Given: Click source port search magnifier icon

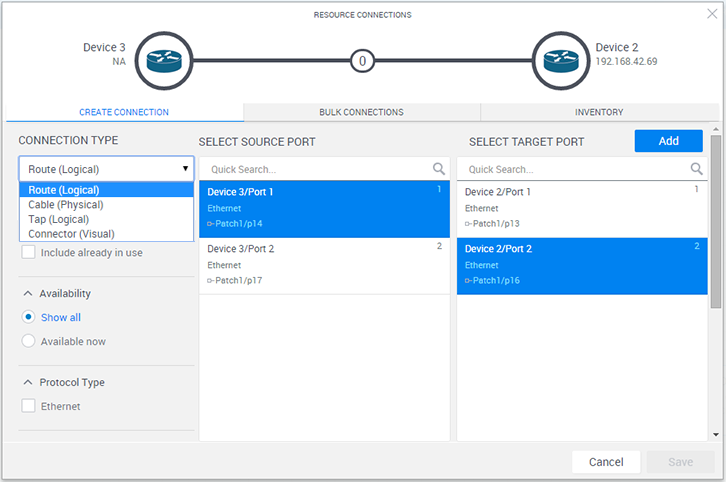Looking at the screenshot, I should click(x=438, y=169).
